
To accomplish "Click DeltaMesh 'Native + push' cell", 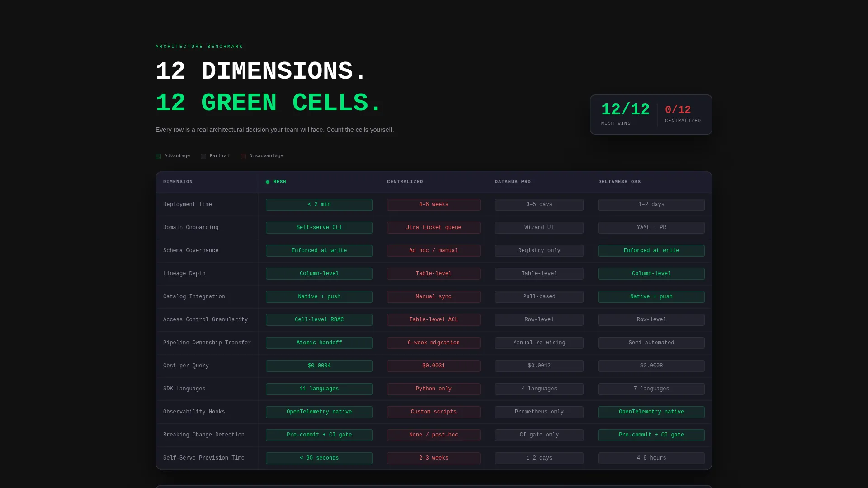I will click(x=651, y=297).
